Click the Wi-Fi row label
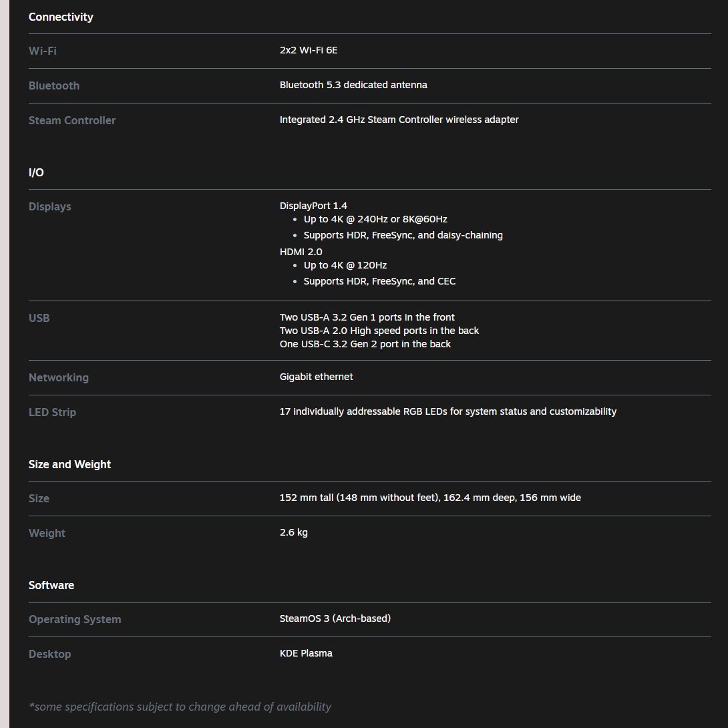The width and height of the screenshot is (728, 728). coord(42,51)
